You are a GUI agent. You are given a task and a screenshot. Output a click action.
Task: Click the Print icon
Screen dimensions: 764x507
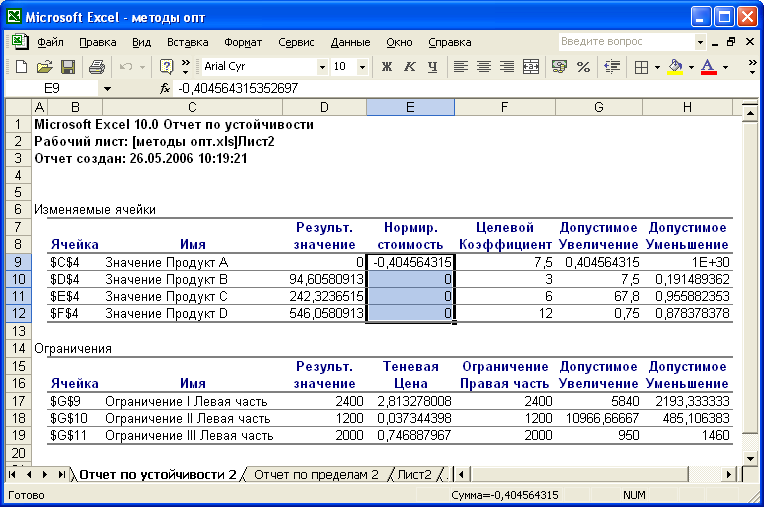[x=97, y=67]
